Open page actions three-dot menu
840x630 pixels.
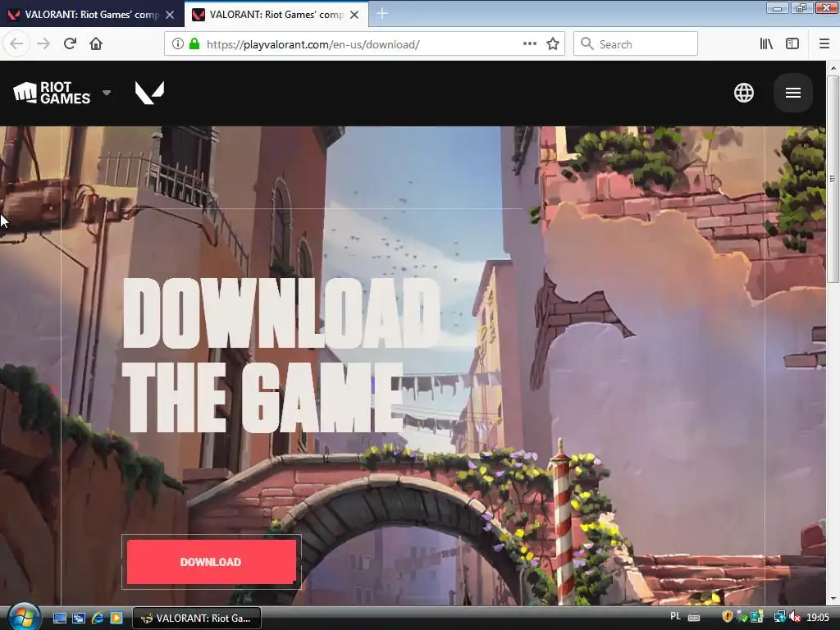529,44
